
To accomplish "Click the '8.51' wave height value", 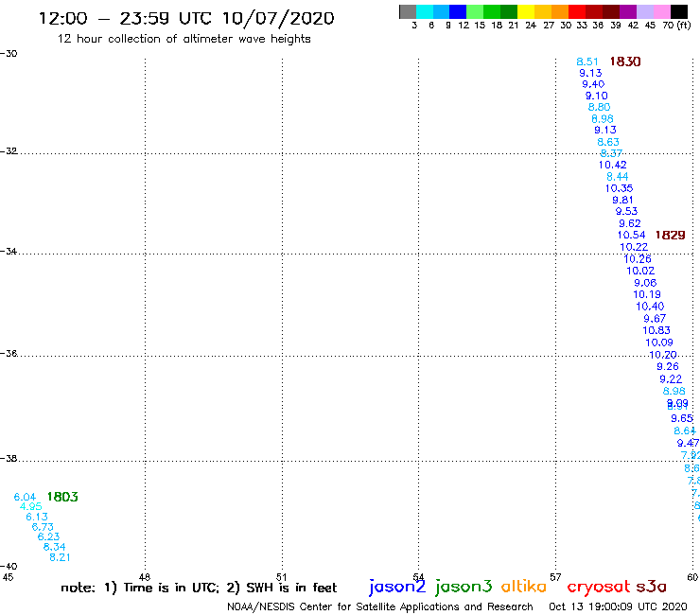I will (587, 61).
